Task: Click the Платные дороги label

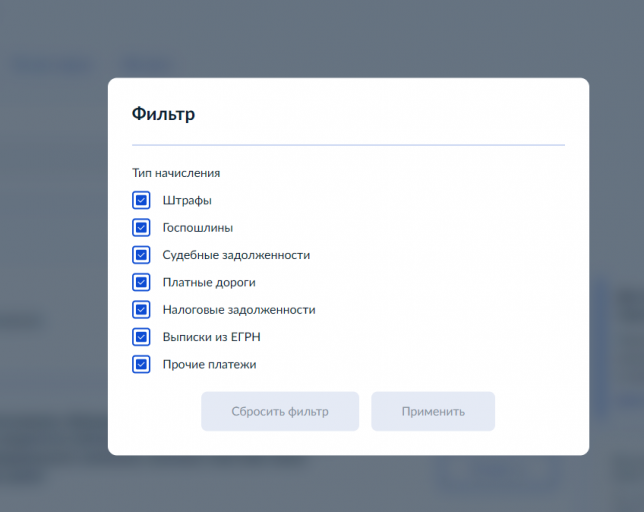Action: [209, 282]
